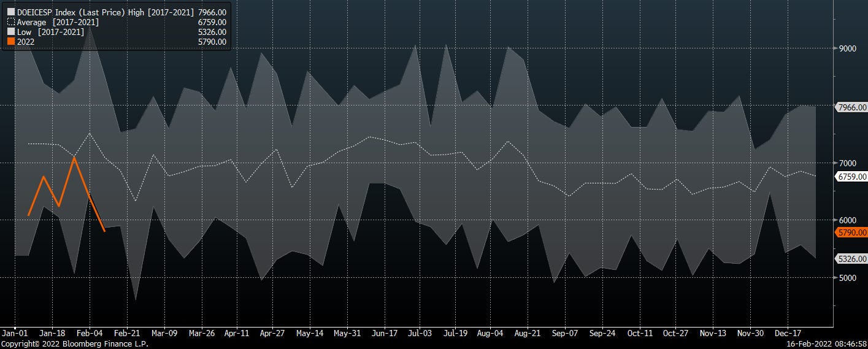Click legend value 5790.00

212,42
